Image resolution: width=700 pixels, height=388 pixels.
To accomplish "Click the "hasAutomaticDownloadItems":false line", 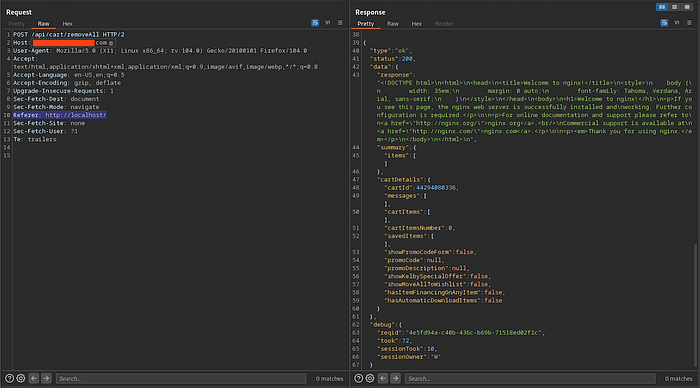I will point(443,300).
